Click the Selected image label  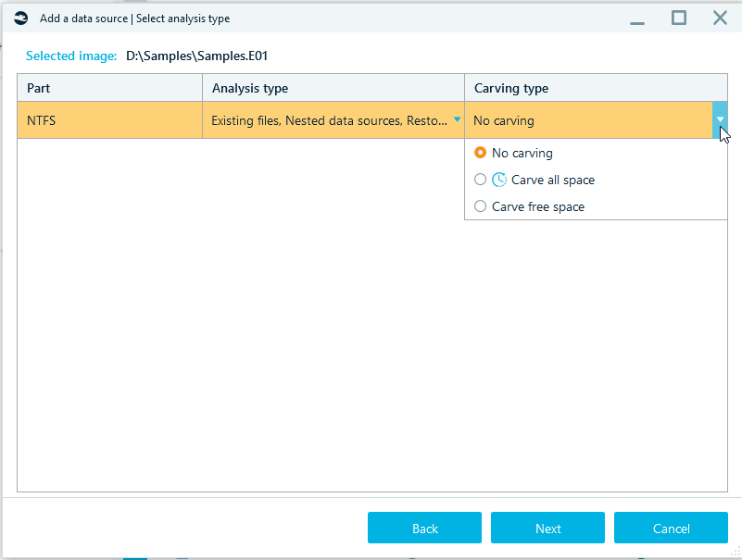[71, 56]
